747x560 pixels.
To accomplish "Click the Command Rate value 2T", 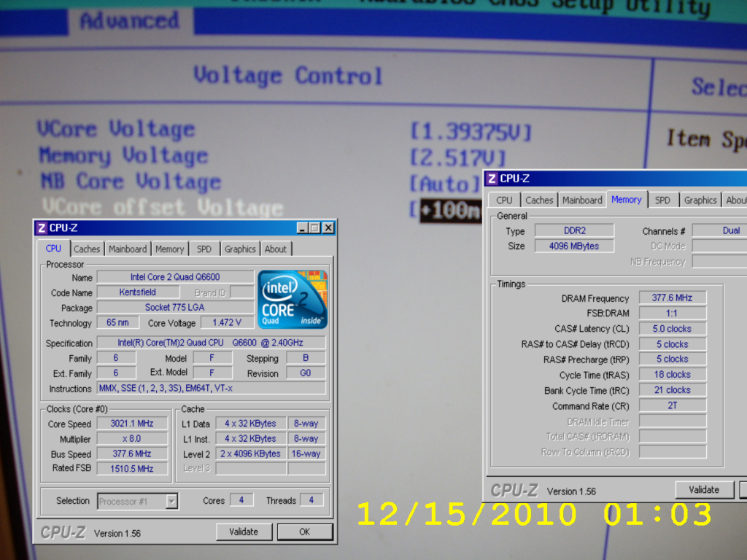I will coord(672,405).
